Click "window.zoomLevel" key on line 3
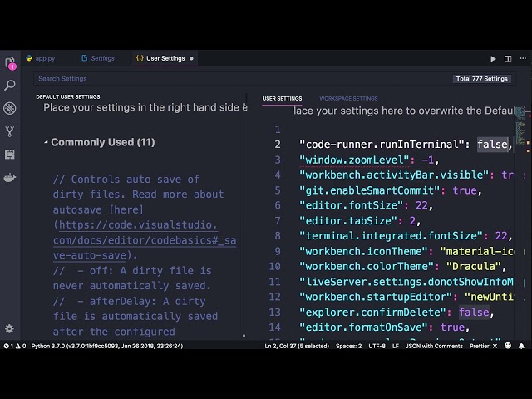The image size is (532, 399). coord(355,160)
